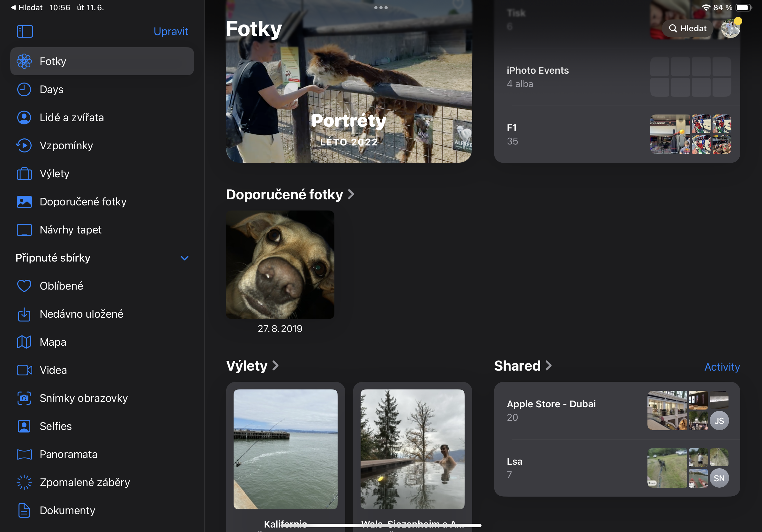Collapse the Připnuté sbírky section
The width and height of the screenshot is (762, 532).
(185, 258)
